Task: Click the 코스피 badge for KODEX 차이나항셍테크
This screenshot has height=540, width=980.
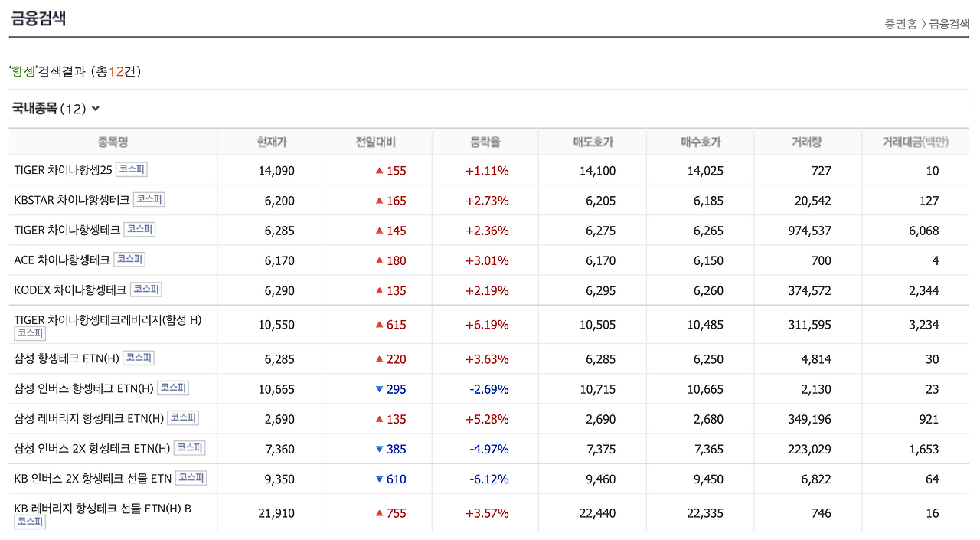Action: (145, 289)
